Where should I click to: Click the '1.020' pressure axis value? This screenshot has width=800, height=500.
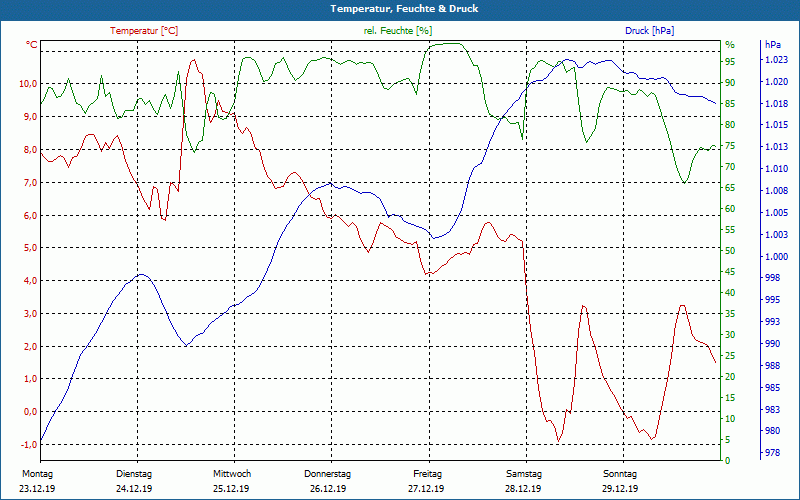[776, 82]
